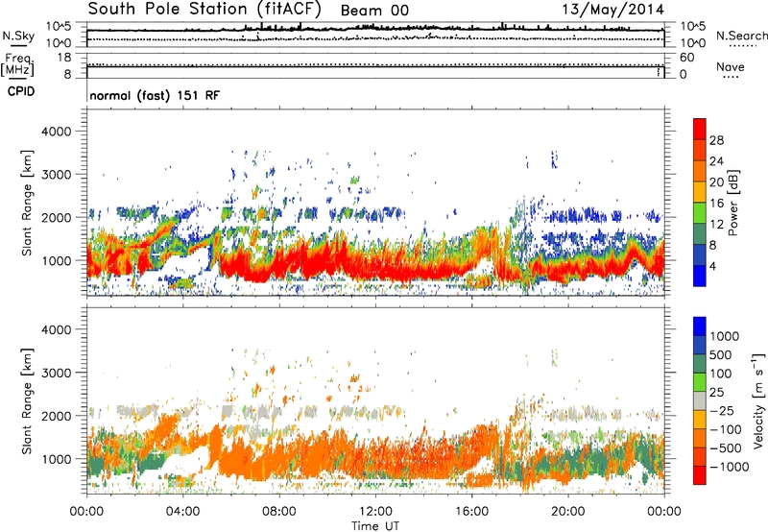768x532 pixels.
Task: Click the dotted line sample under Nave
Action: (731, 77)
